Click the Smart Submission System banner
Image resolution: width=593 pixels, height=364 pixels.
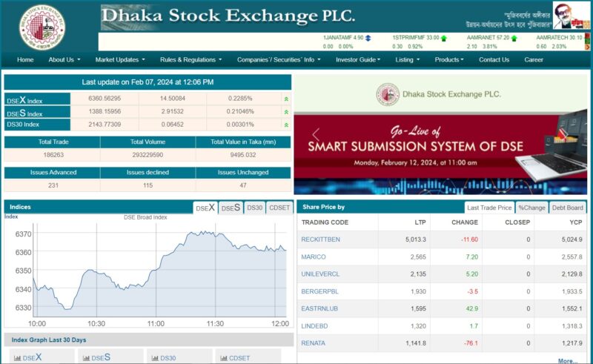[x=440, y=145]
